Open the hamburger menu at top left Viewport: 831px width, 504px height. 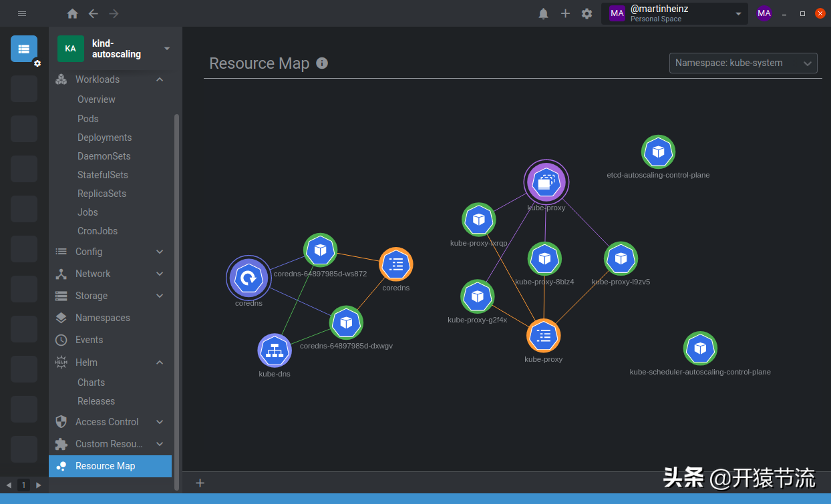pyautogui.click(x=22, y=13)
